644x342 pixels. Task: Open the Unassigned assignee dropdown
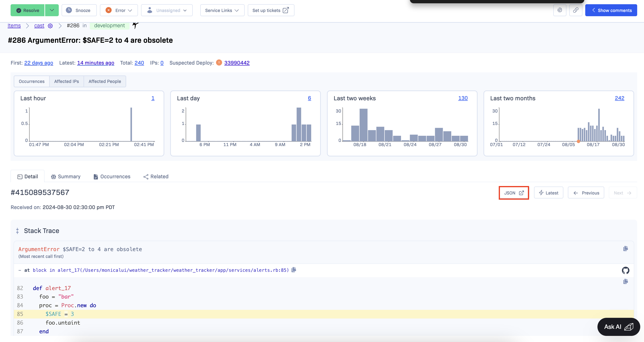click(x=167, y=10)
